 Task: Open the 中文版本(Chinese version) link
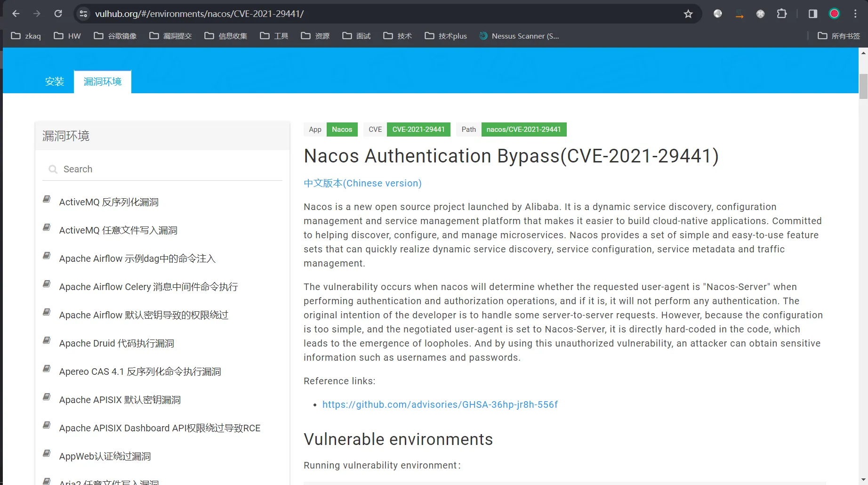[362, 183]
